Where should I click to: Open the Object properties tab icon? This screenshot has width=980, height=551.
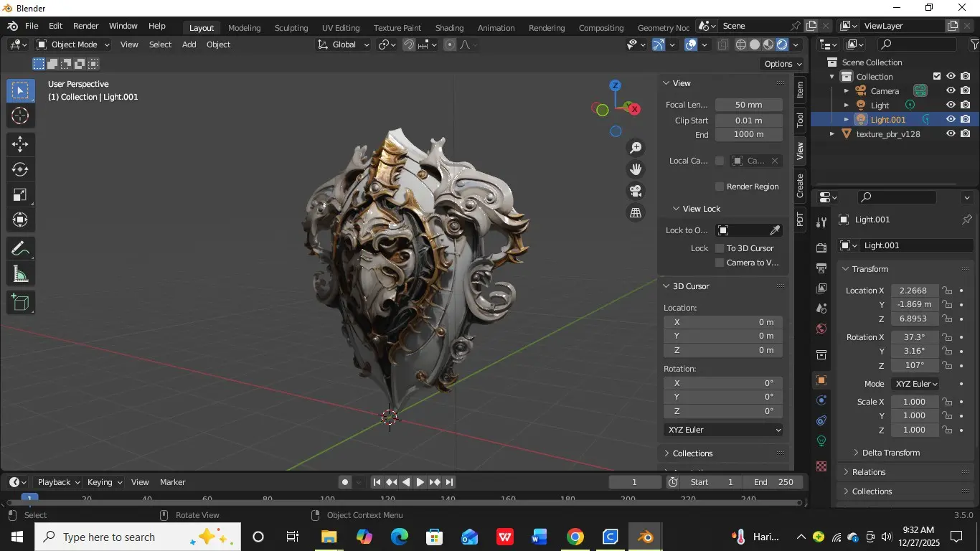[x=821, y=380]
